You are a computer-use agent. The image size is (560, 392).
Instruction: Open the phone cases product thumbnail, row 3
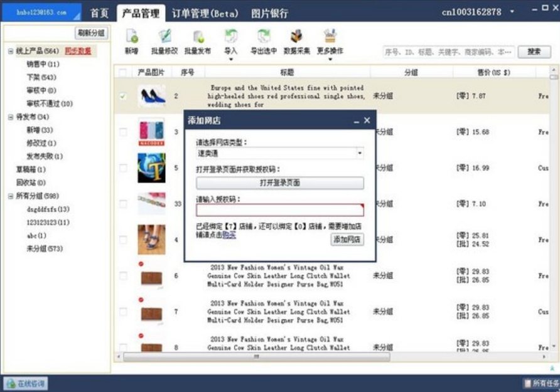coord(151,132)
